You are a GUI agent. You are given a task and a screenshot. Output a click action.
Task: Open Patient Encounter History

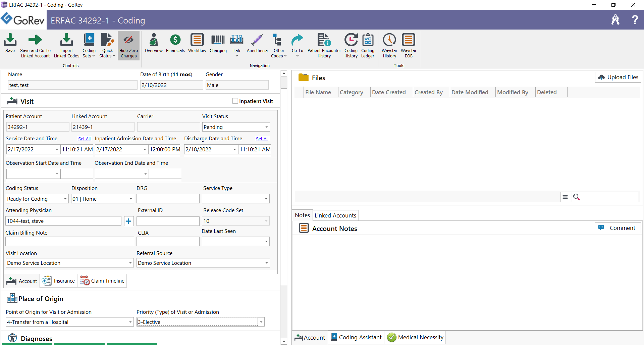coord(324,46)
